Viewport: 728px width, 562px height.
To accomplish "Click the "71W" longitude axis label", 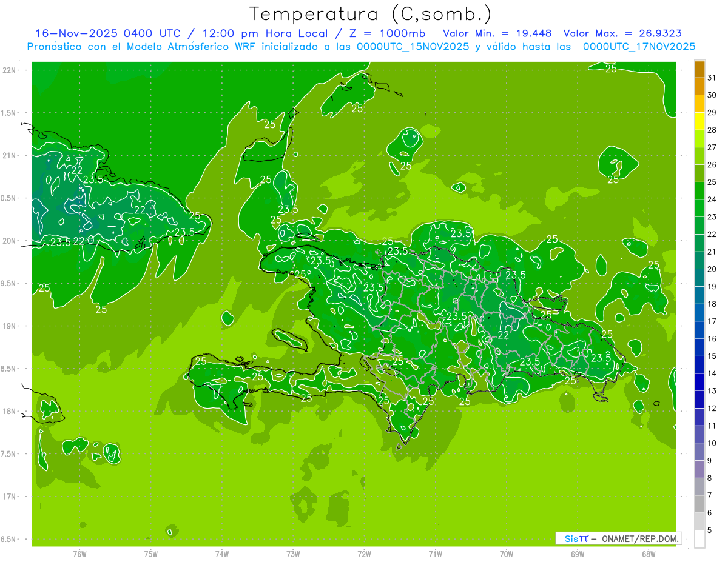I will point(435,554).
